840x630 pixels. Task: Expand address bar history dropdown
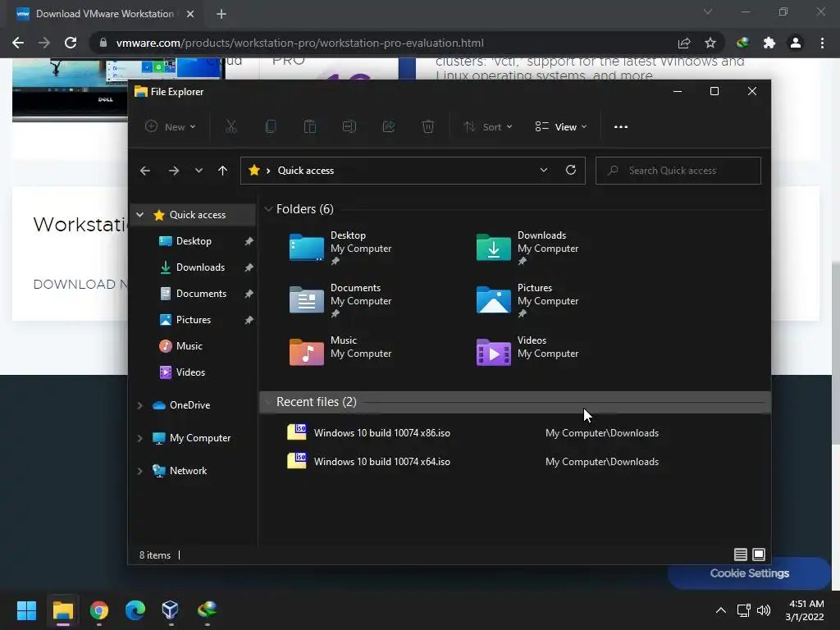(544, 170)
